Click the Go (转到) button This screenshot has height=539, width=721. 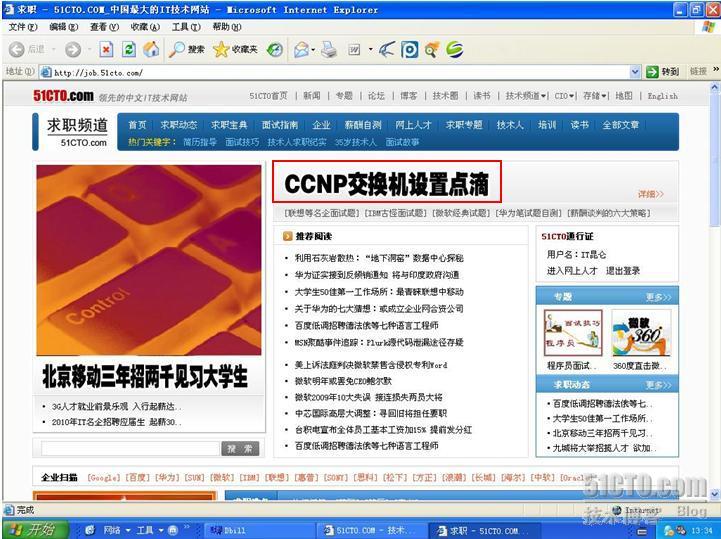coord(662,72)
